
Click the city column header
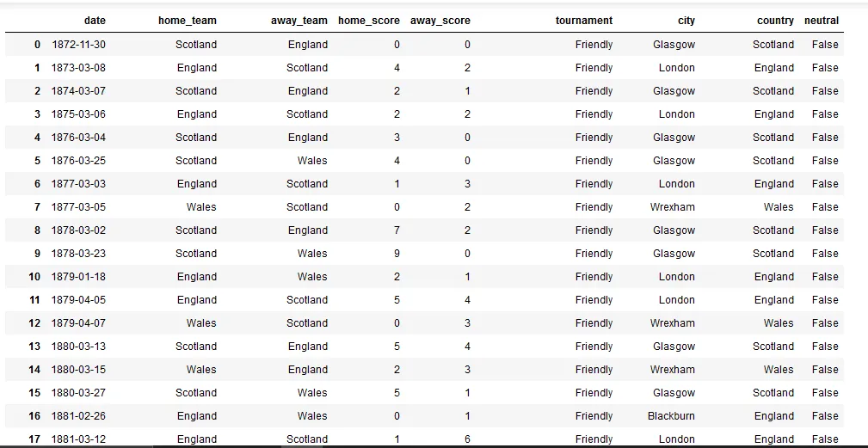tap(686, 21)
